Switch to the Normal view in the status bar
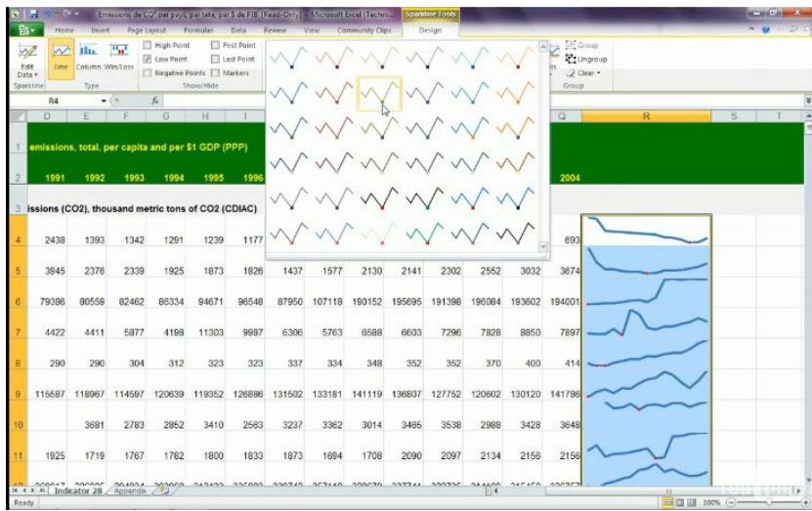Screen dimensions: 812x511 [x=668, y=503]
